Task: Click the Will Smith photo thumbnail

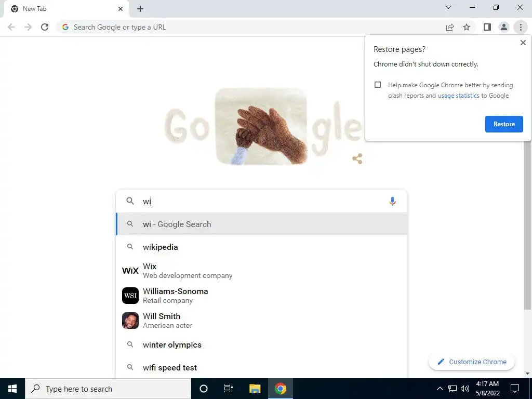Action: [130, 321]
